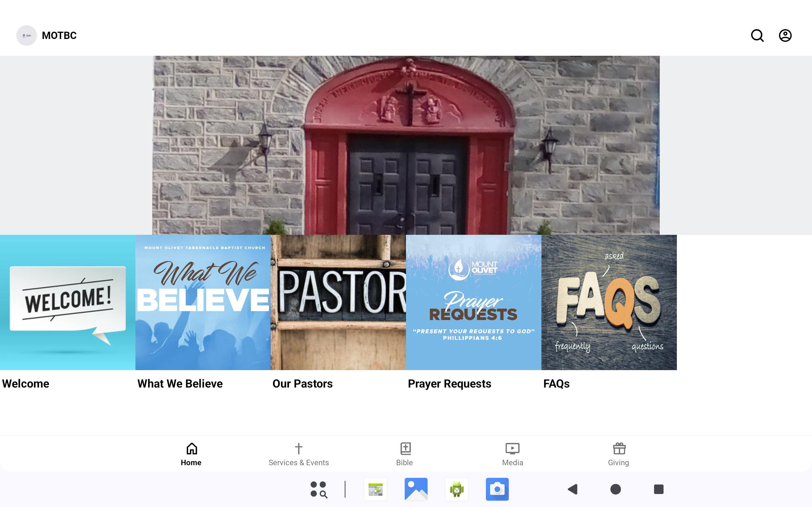Open the Bible tab

click(x=405, y=454)
